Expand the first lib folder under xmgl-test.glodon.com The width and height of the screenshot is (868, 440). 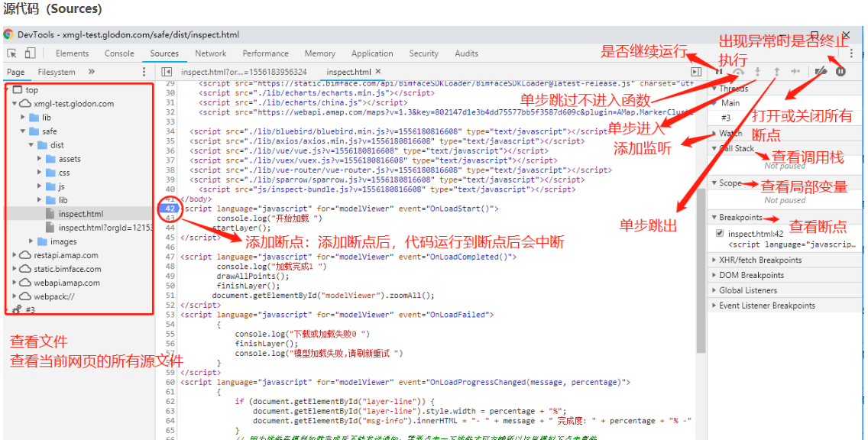[x=23, y=118]
